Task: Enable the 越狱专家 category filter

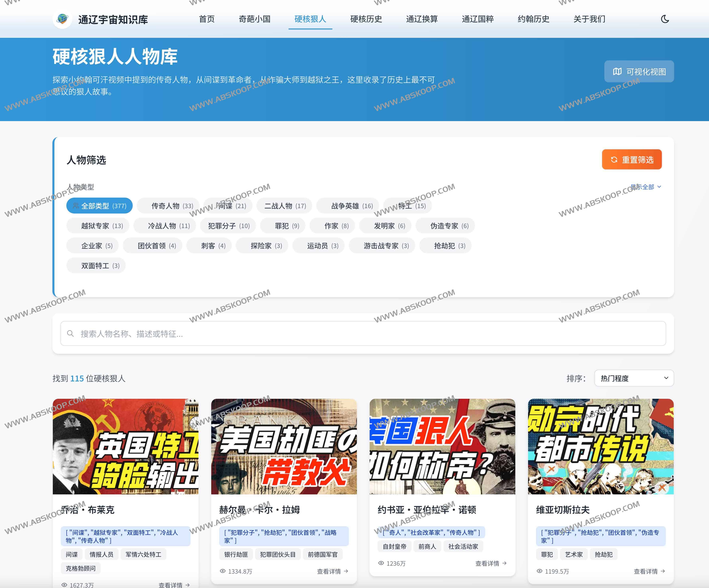Action: click(x=98, y=225)
